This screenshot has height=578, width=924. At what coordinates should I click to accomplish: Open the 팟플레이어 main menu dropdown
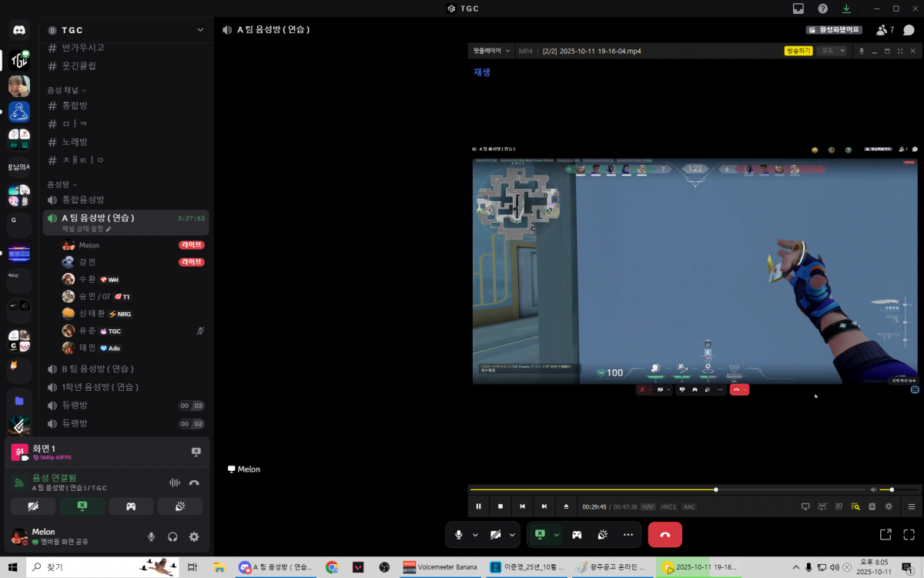pyautogui.click(x=491, y=51)
